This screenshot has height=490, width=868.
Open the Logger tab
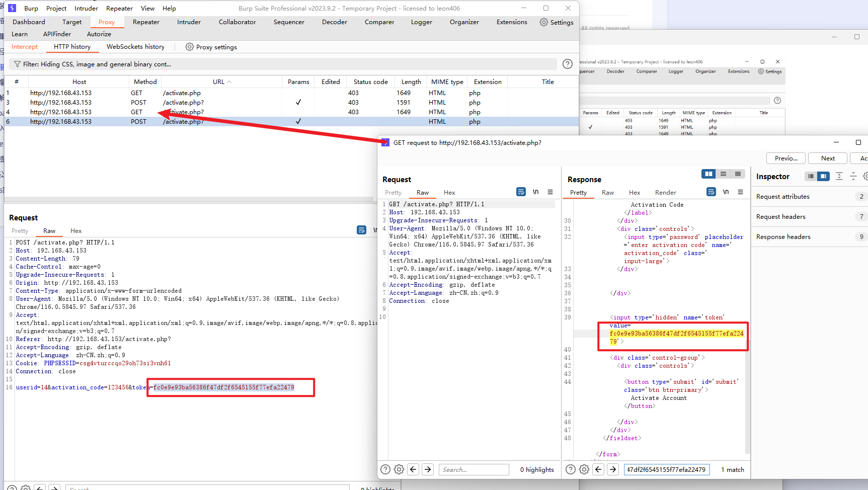pyautogui.click(x=422, y=22)
